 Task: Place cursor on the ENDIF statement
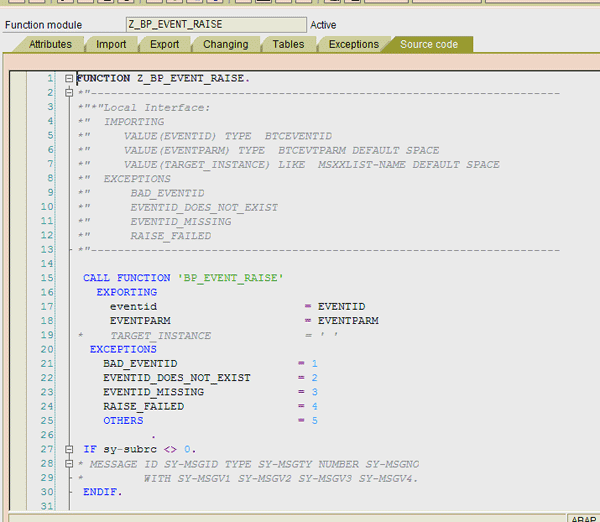point(102,492)
